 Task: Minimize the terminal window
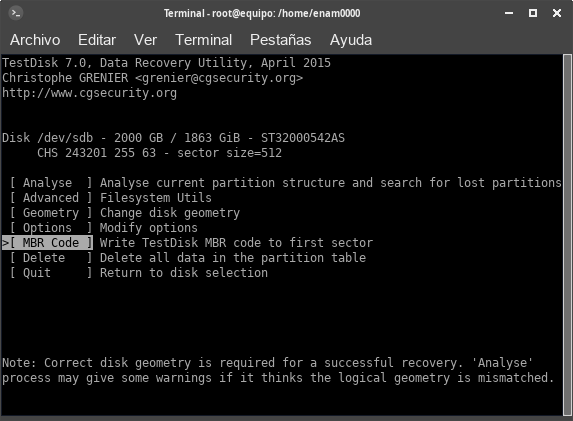tap(509, 13)
